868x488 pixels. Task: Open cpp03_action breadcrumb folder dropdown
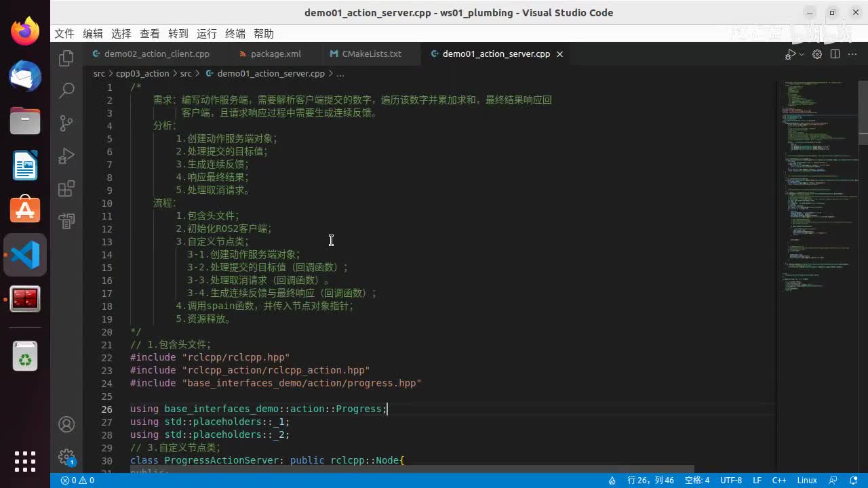[x=142, y=73]
